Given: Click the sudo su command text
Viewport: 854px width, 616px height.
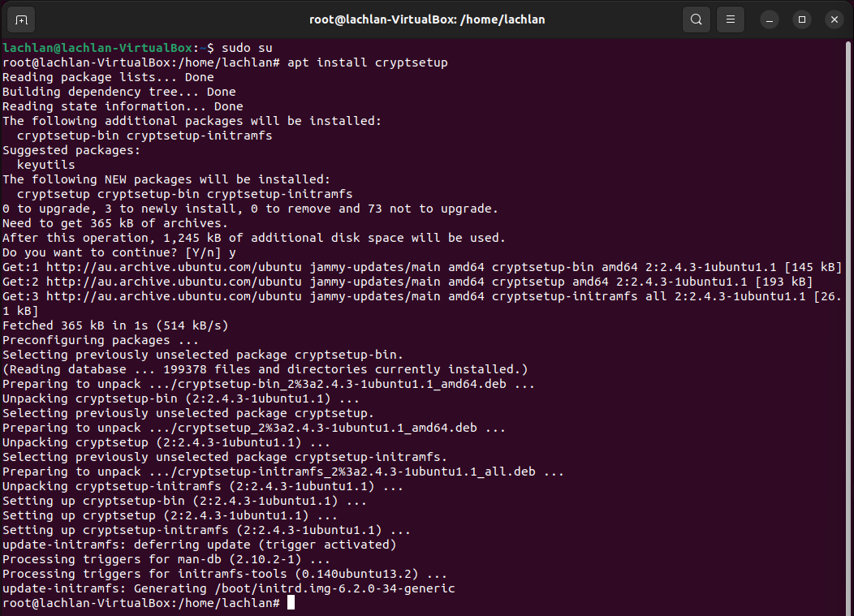Looking at the screenshot, I should [x=248, y=47].
